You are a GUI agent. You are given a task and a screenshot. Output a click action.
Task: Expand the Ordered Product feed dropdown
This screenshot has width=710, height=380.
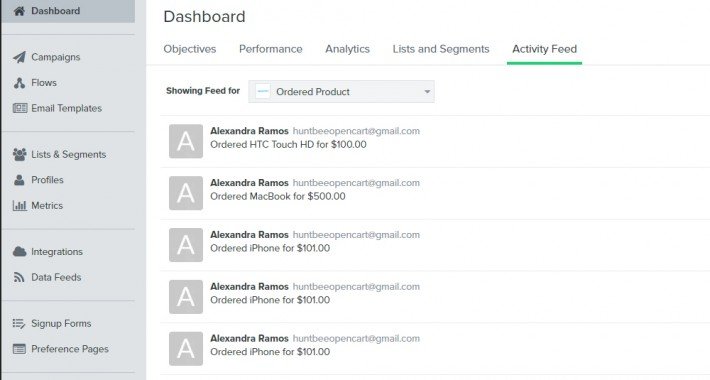point(341,91)
